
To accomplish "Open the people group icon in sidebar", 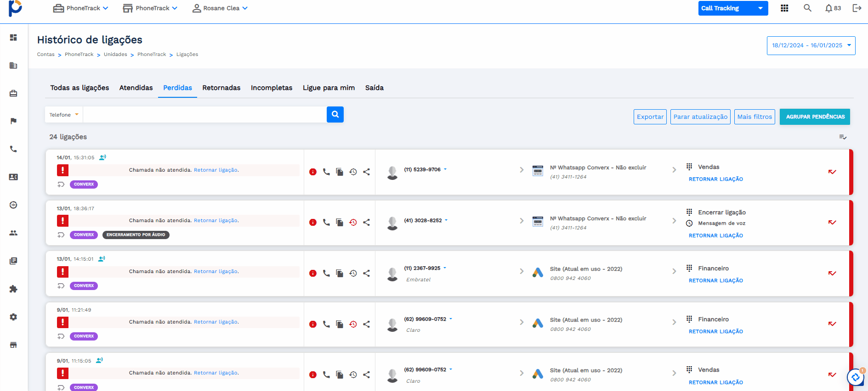I will 13,233.
